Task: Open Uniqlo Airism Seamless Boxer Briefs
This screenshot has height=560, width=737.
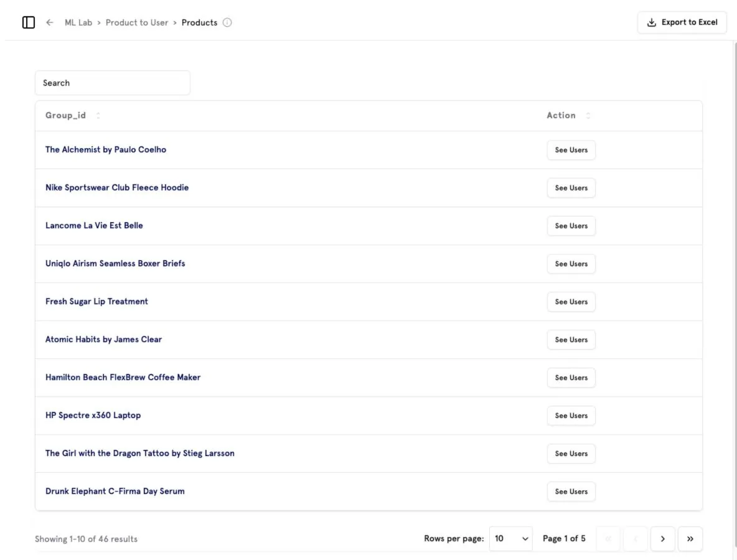Action: click(115, 264)
